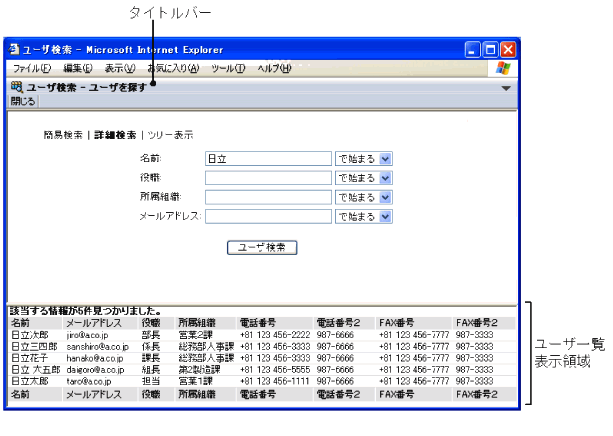The width and height of the screenshot is (613, 436).
Task: Click the メールアドレス input field
Action: click(268, 216)
